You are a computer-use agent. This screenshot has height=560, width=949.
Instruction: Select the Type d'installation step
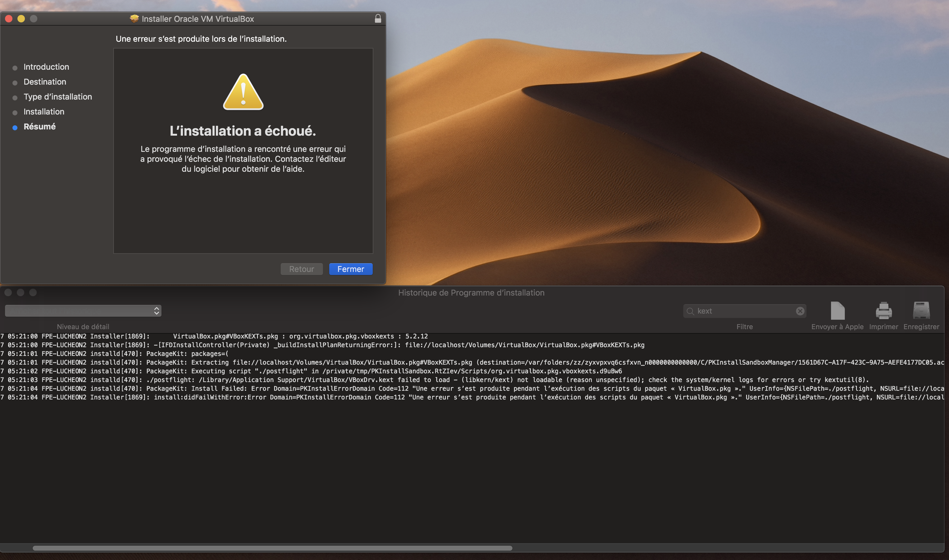pos(57,97)
